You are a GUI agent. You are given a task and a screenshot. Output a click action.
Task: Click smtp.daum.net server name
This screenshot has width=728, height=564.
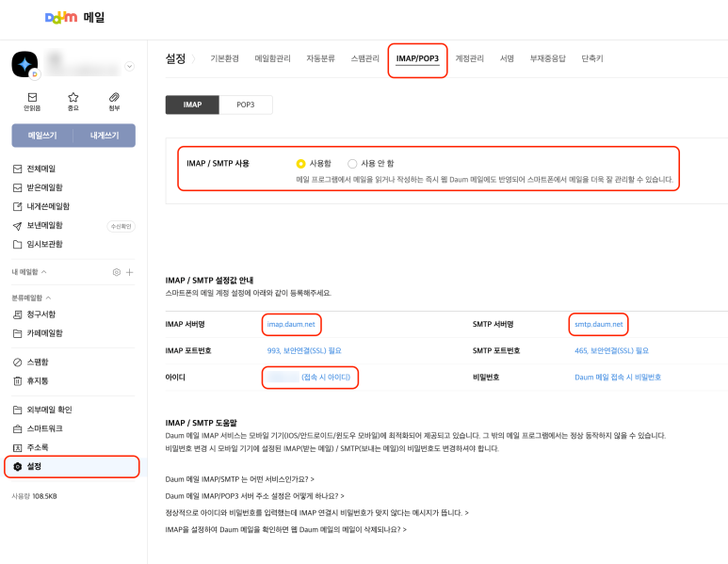coord(598,325)
